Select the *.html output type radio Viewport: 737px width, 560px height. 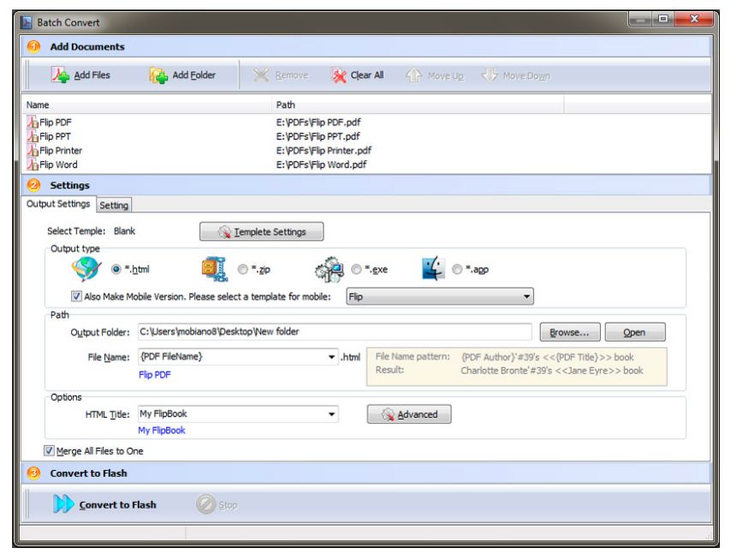pyautogui.click(x=116, y=270)
